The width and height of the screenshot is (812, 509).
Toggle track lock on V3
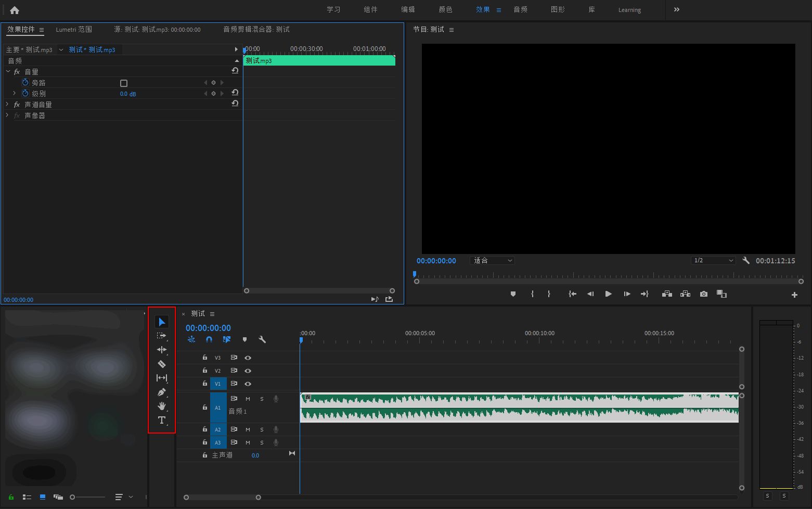click(x=205, y=358)
